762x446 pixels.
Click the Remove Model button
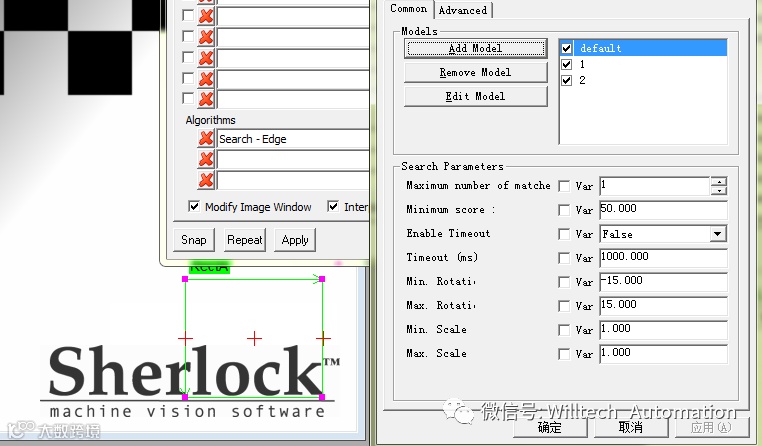[475, 72]
